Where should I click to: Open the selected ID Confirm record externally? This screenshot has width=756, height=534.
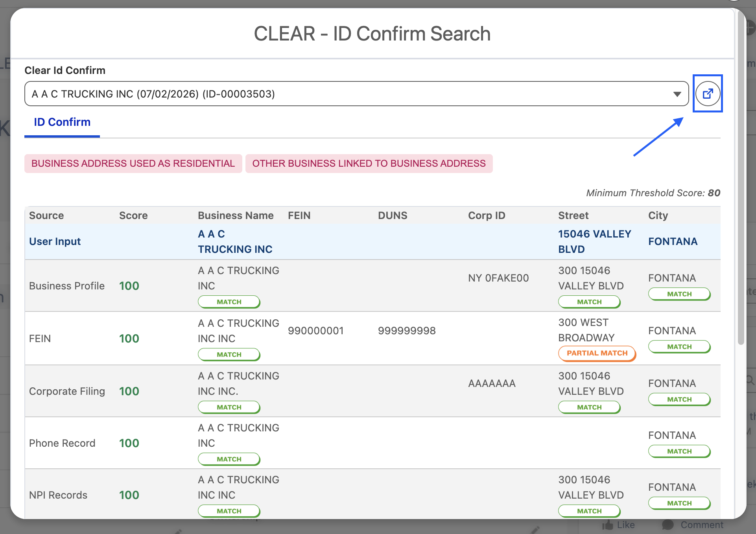pos(708,94)
